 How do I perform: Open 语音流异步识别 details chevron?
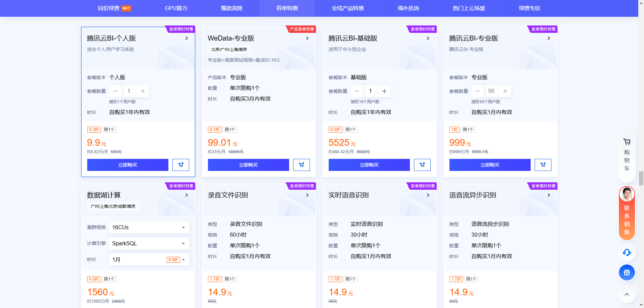click(x=549, y=195)
